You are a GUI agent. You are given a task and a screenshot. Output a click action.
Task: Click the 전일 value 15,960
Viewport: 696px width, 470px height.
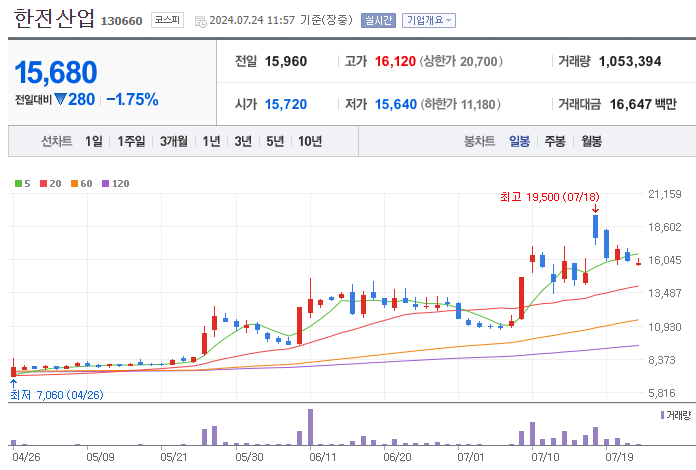click(286, 61)
